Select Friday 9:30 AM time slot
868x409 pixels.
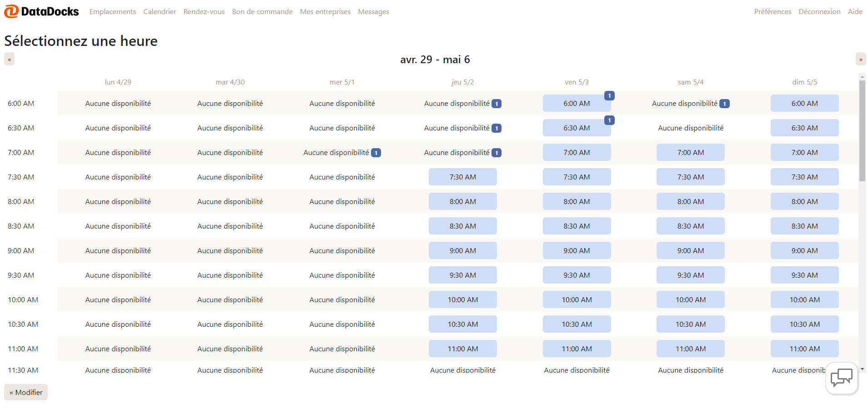(577, 275)
